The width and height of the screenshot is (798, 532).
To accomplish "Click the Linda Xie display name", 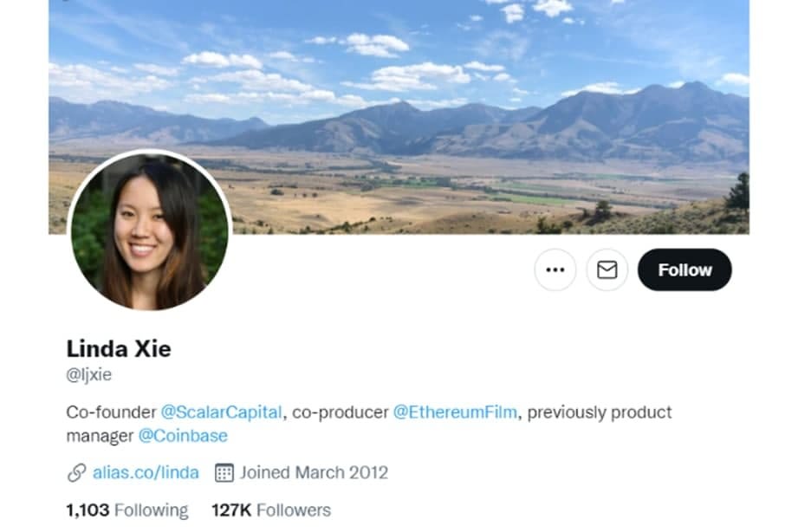I will click(x=119, y=348).
